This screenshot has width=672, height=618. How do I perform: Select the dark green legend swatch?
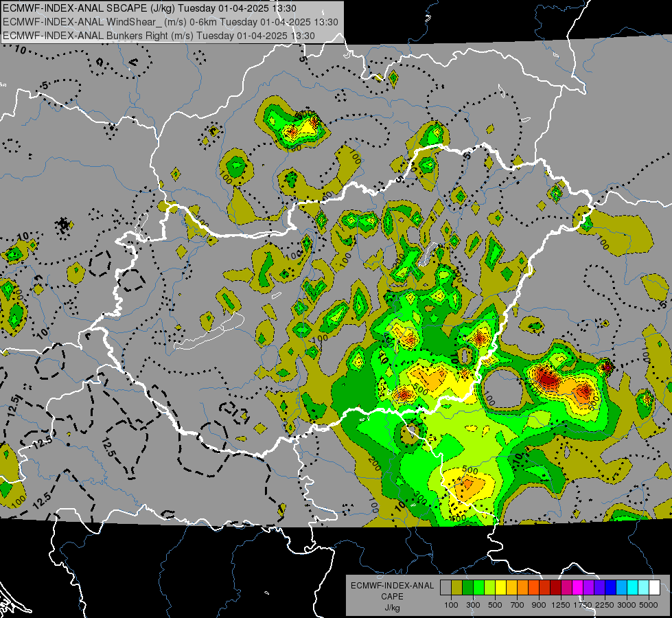467,588
